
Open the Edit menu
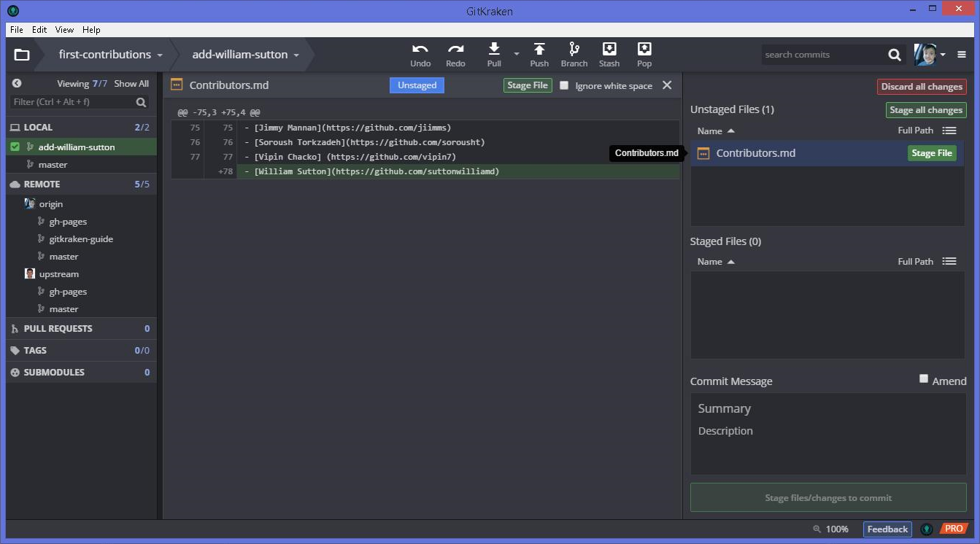click(39, 30)
